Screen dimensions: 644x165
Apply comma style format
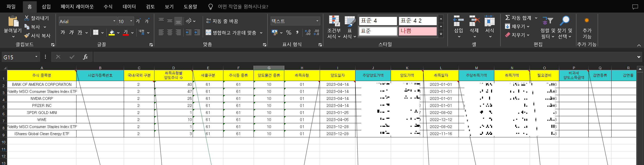pyautogui.click(x=297, y=32)
